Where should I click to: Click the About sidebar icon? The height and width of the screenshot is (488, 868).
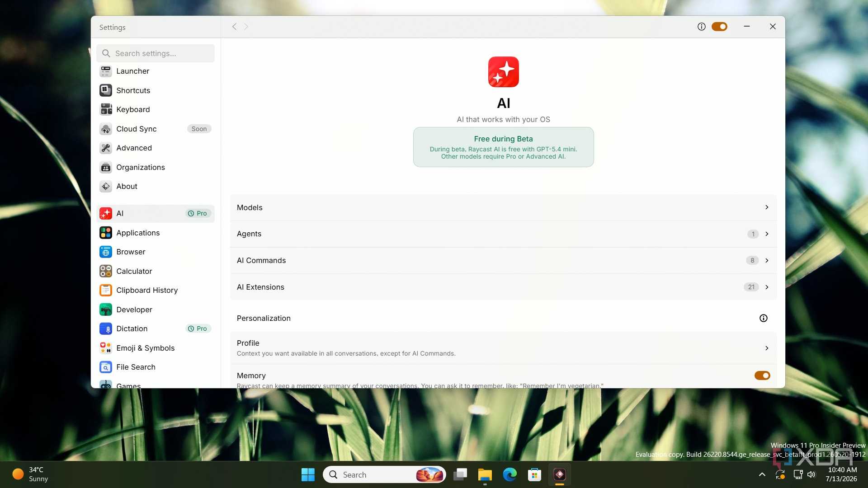[106, 186]
